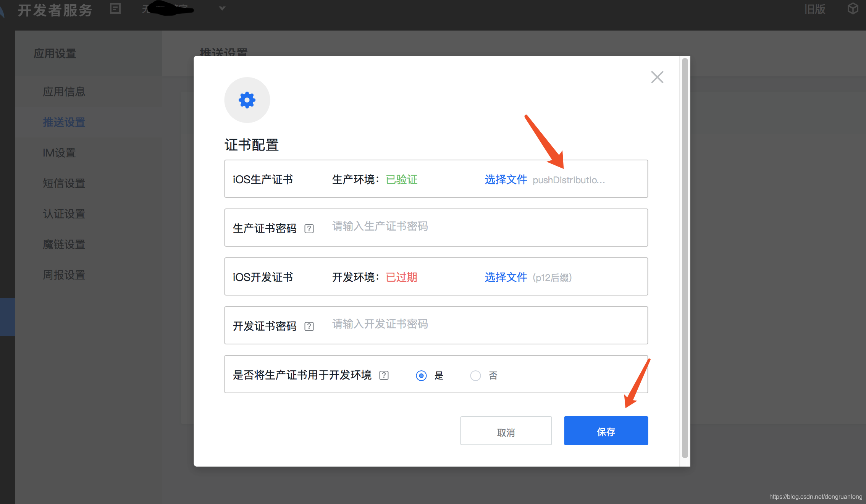
Task: Close the certificate configuration dialog
Action: pyautogui.click(x=657, y=77)
